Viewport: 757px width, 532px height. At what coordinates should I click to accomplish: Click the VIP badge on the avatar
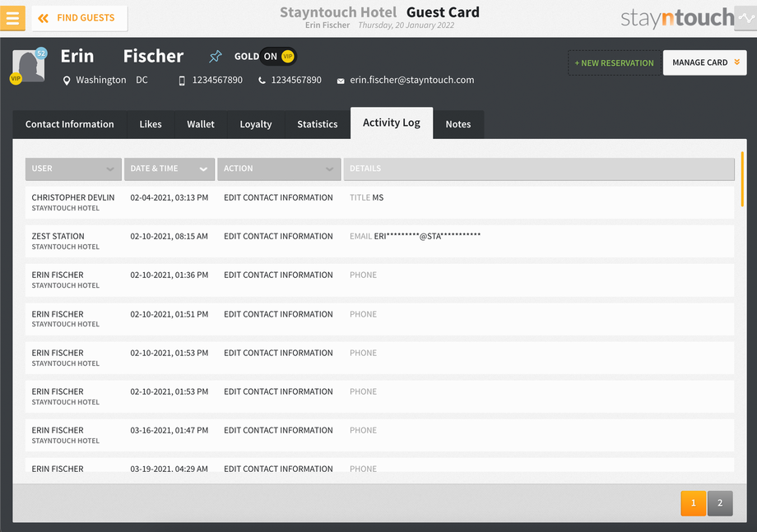[x=16, y=79]
